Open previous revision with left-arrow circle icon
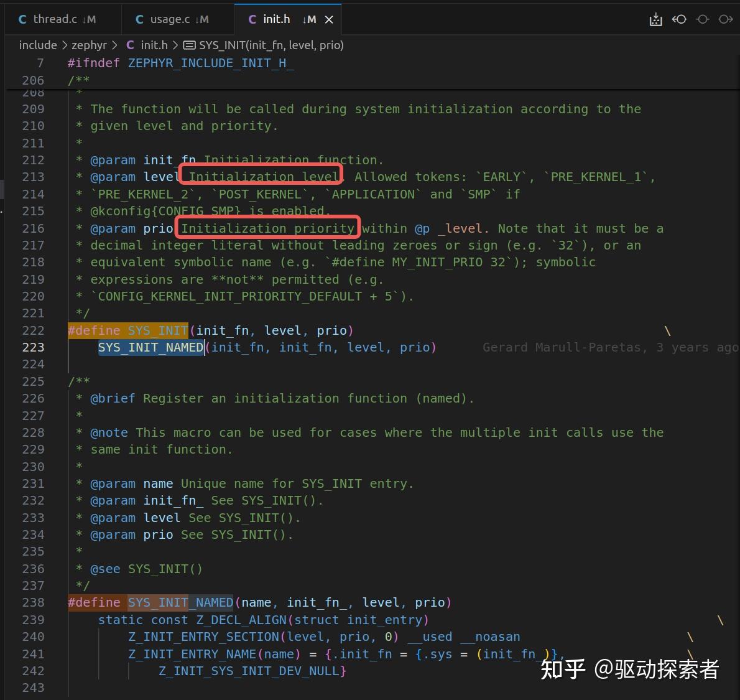The height and width of the screenshot is (700, 740). point(679,19)
